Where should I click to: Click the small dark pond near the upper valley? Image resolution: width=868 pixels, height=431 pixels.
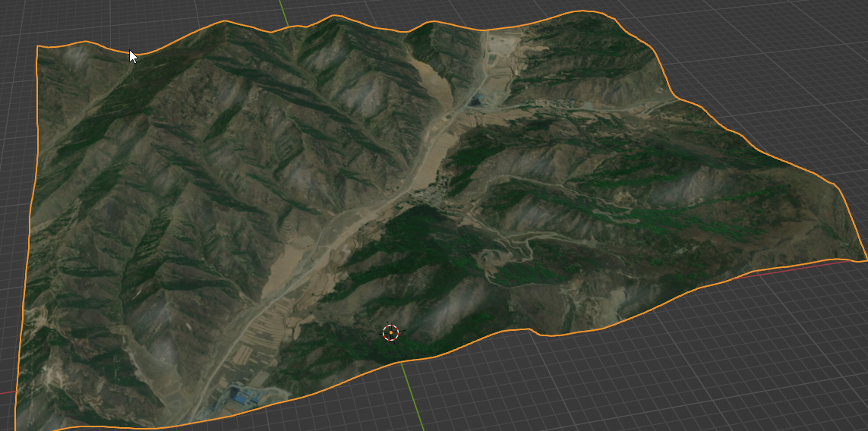point(476,99)
